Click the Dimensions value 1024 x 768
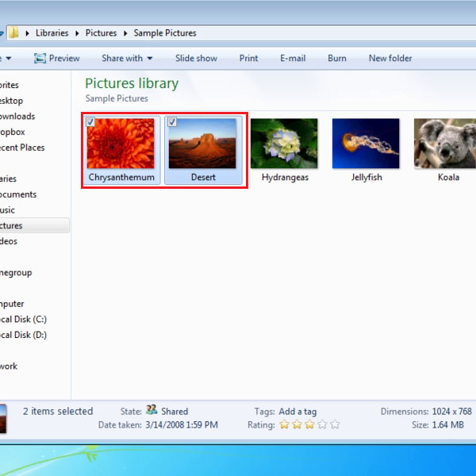Viewport: 476px width, 476px height. coord(451,411)
